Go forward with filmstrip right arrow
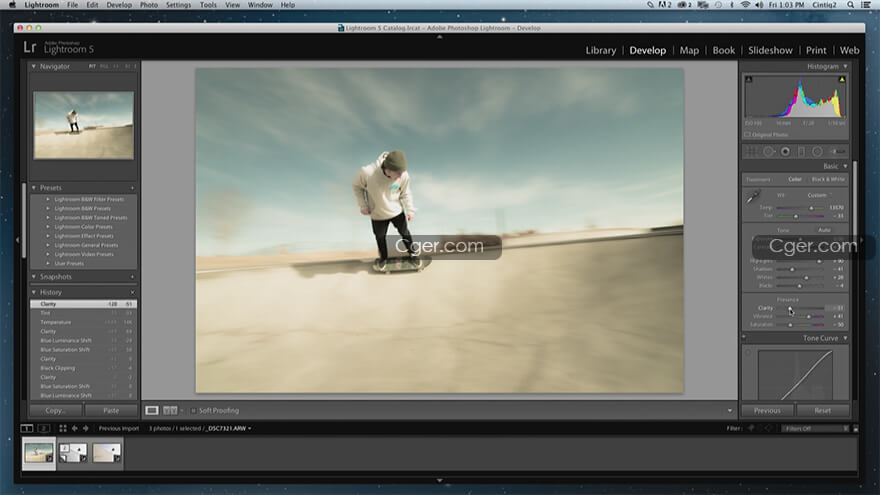Screen dimensions: 880x495 (x=86, y=428)
